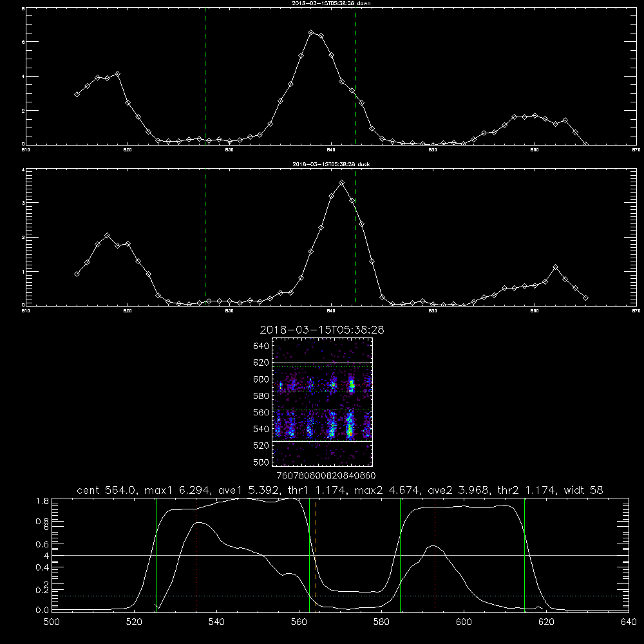Select the 'cent 564.0' value in the stats line

pos(107,490)
